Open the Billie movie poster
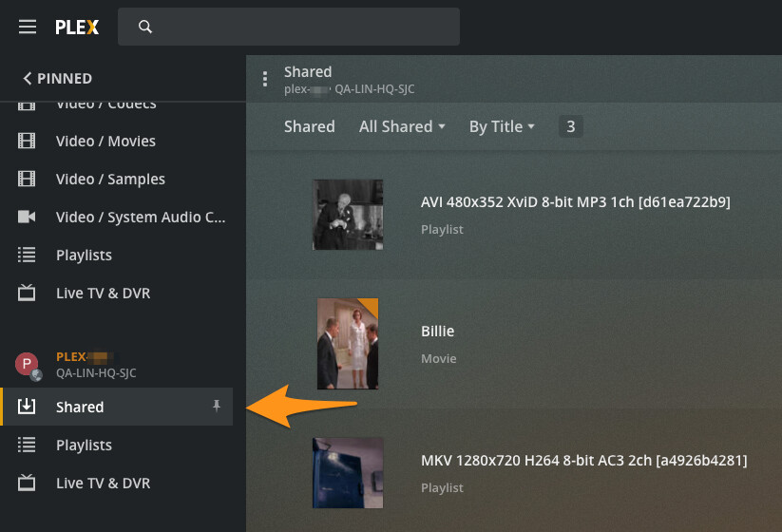782x532 pixels. (x=348, y=344)
